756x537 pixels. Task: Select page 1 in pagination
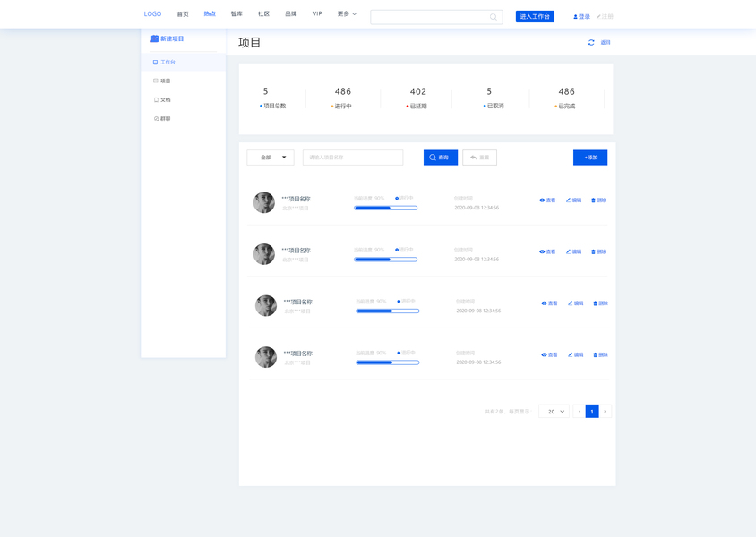(x=592, y=412)
